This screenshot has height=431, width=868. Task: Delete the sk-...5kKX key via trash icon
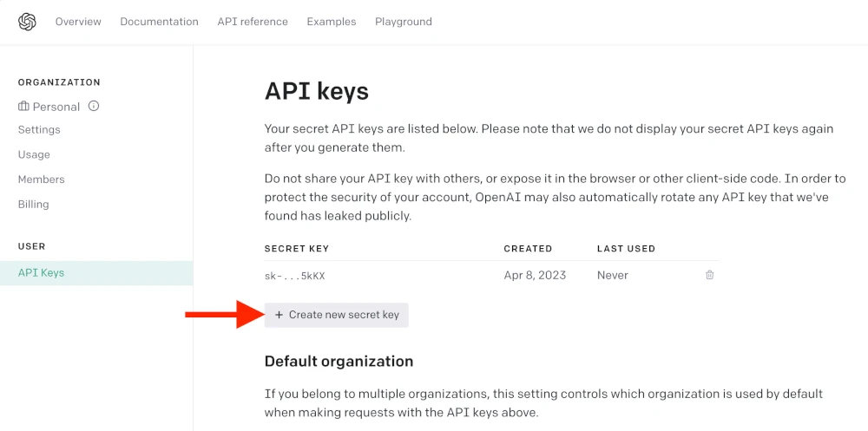pyautogui.click(x=710, y=275)
